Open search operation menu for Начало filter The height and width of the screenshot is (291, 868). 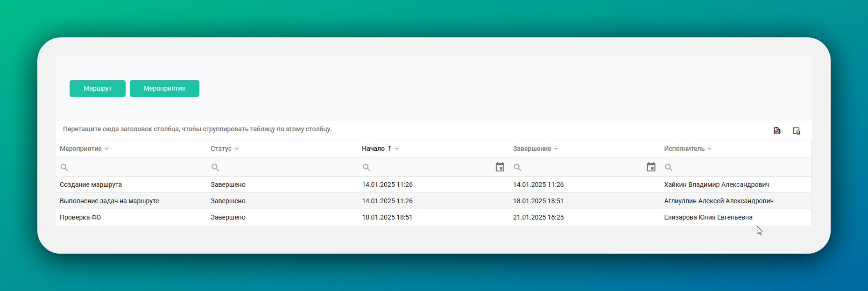click(367, 167)
